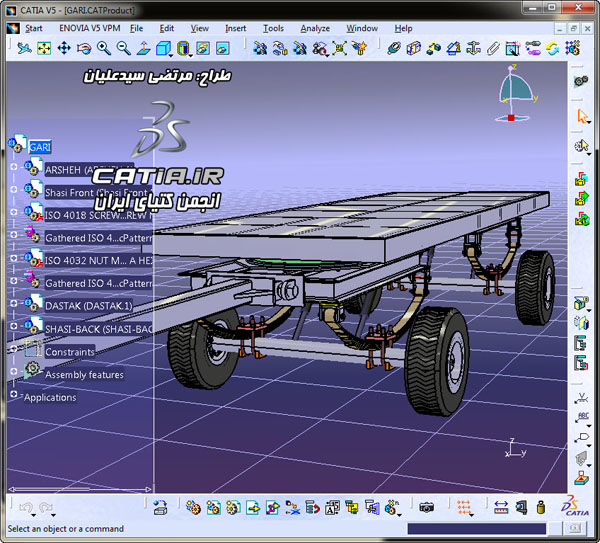This screenshot has height=543, width=600.
Task: Expand the DASTAK tree node
Action: (14, 303)
